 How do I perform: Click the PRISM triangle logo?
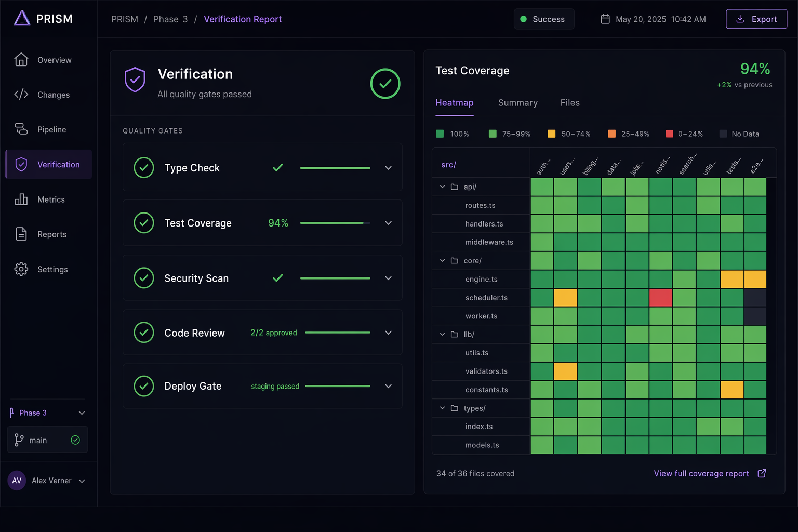(22, 19)
